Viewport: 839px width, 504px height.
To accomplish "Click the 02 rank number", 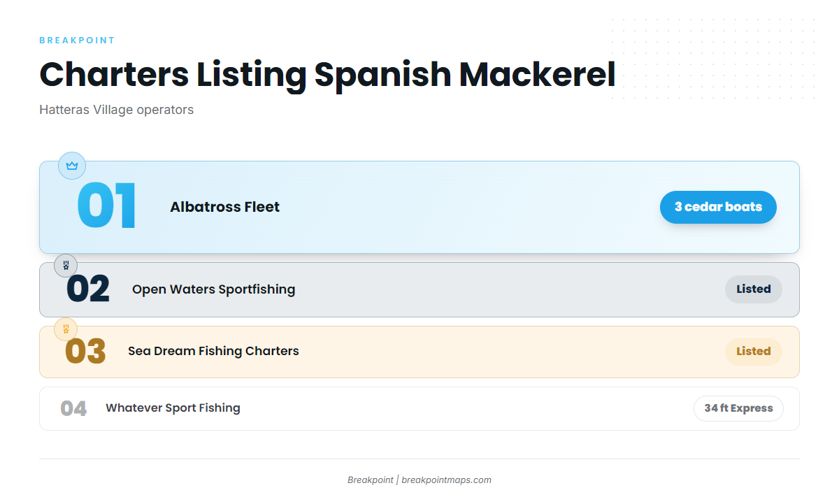I will point(88,289).
